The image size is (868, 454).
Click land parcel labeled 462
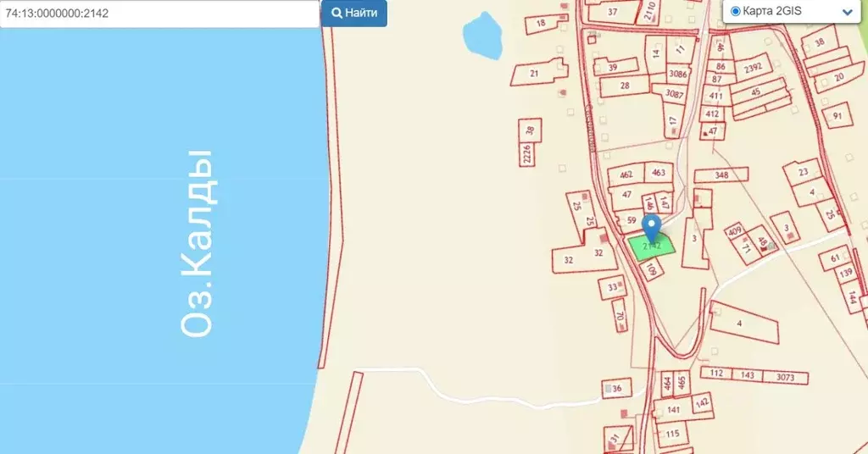click(626, 174)
